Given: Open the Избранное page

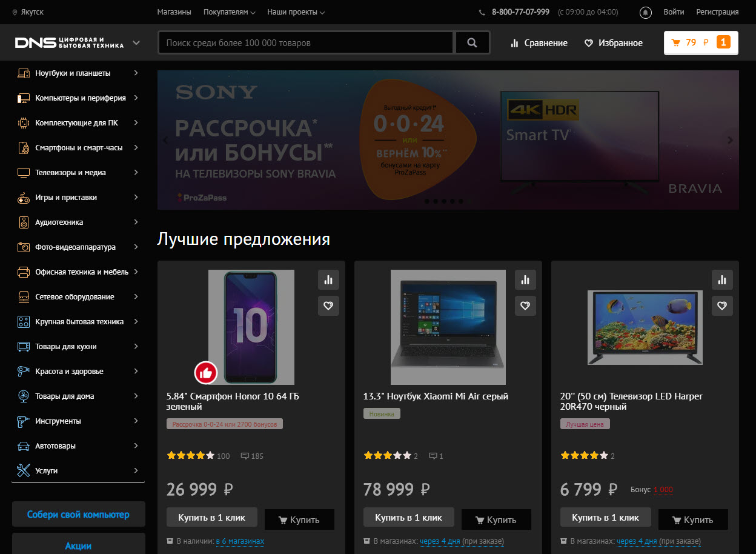Looking at the screenshot, I should [613, 43].
